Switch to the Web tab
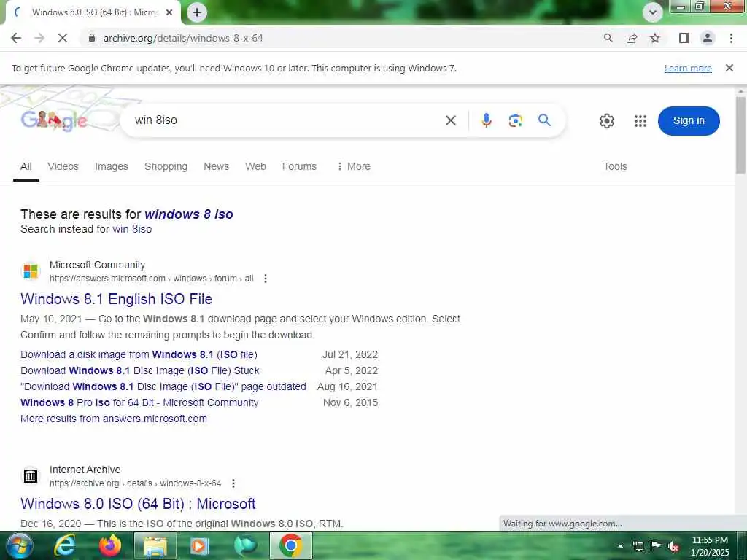The width and height of the screenshot is (747, 560). [x=255, y=167]
